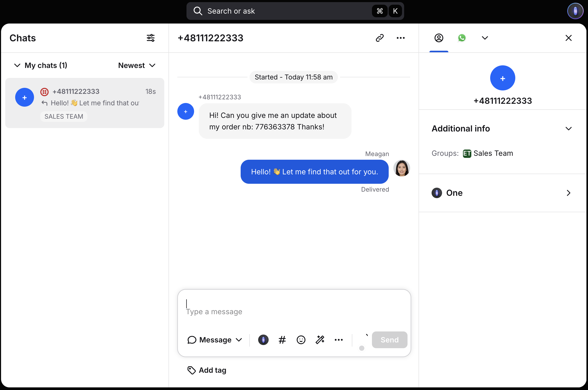Viewport: 588px width, 390px height.
Task: Click the One AI icon in message toolbar
Action: 263,340
